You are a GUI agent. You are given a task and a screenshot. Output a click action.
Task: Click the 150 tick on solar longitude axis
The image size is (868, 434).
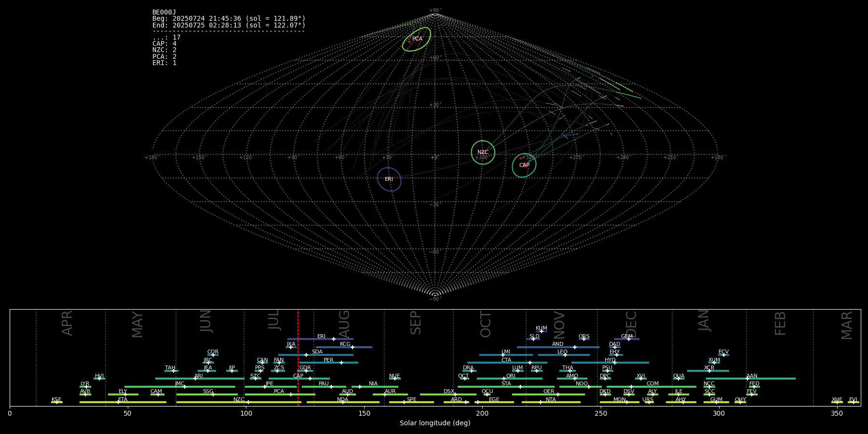click(364, 413)
